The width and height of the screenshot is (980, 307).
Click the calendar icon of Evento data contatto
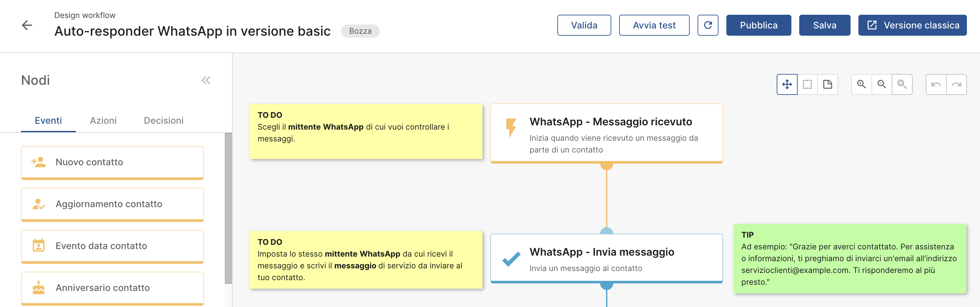pos(39,246)
